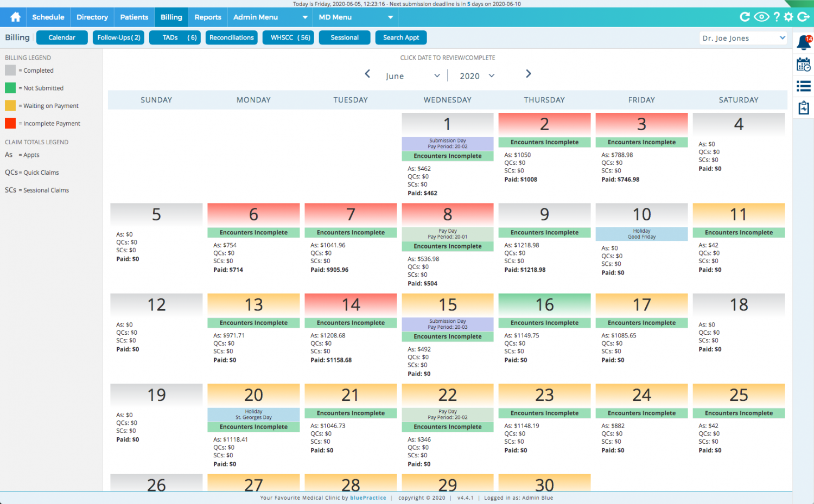Click the Search Appt button
Screen dimensions: 814x504
(x=400, y=37)
